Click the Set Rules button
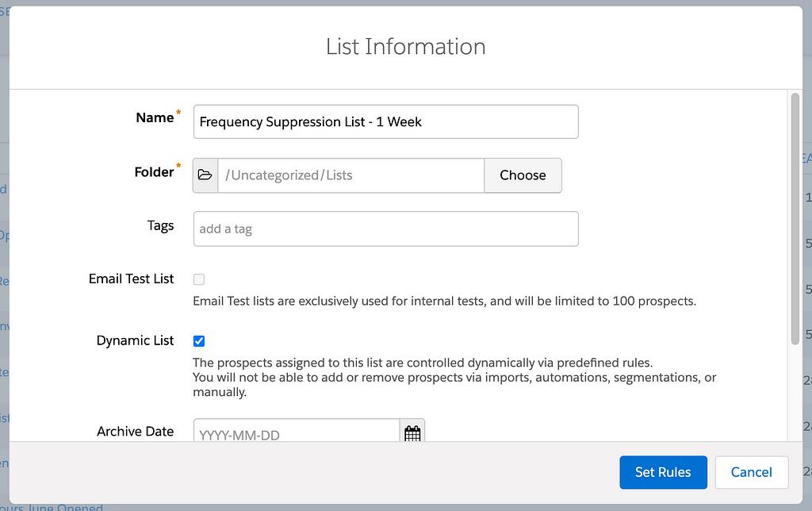Image resolution: width=812 pixels, height=511 pixels. point(662,472)
